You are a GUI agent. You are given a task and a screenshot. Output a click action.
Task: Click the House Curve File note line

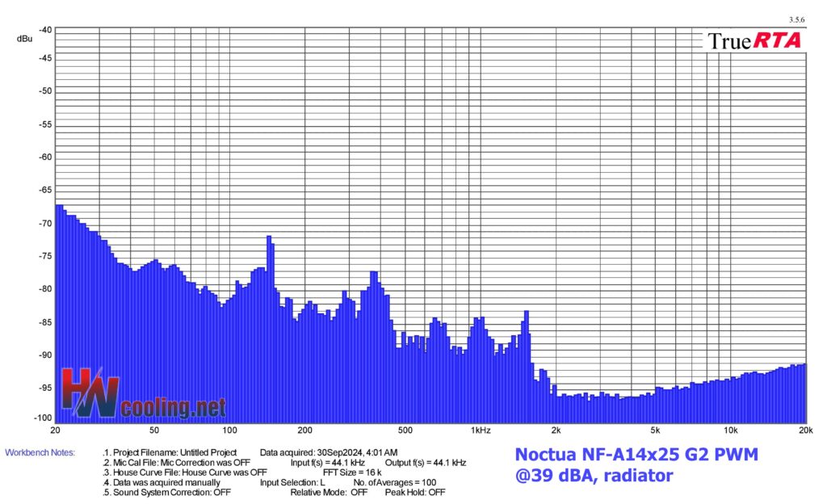click(185, 472)
